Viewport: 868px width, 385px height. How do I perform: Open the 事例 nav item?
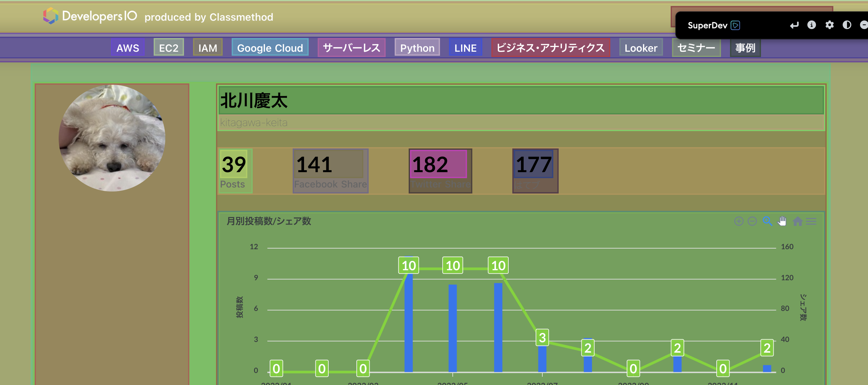tap(745, 47)
